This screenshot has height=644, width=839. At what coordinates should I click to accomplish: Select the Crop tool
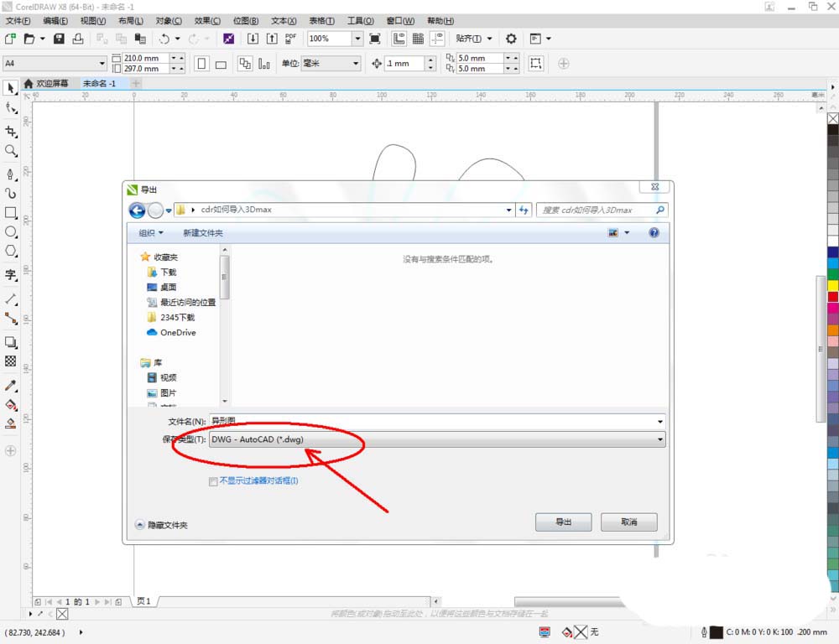click(x=10, y=131)
